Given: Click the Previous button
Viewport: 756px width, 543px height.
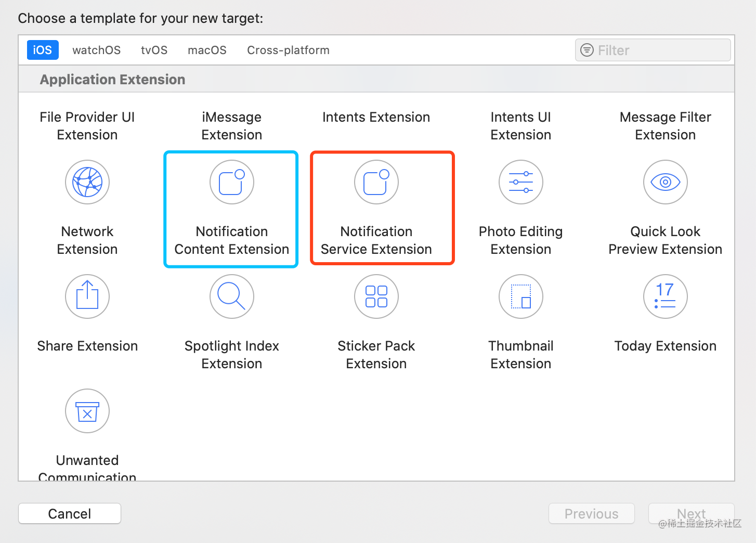Looking at the screenshot, I should click(x=592, y=513).
